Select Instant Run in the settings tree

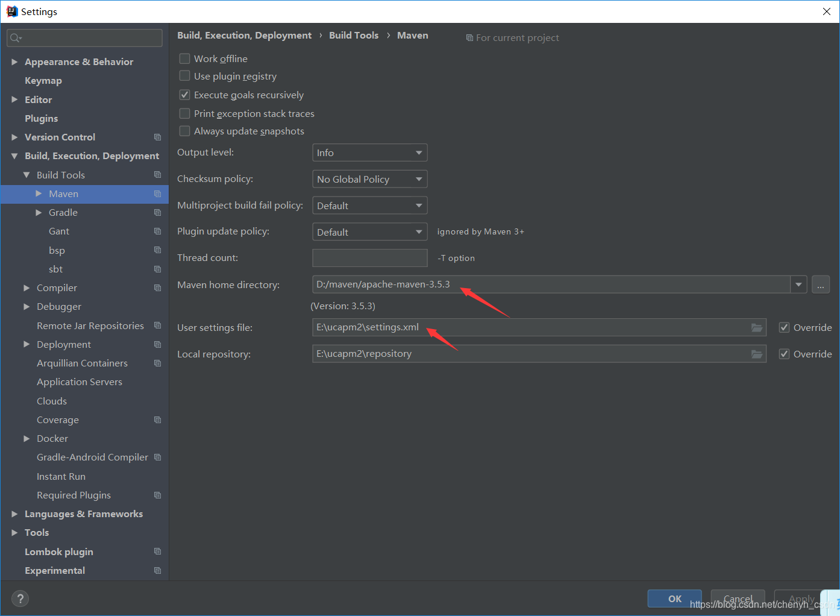point(61,477)
